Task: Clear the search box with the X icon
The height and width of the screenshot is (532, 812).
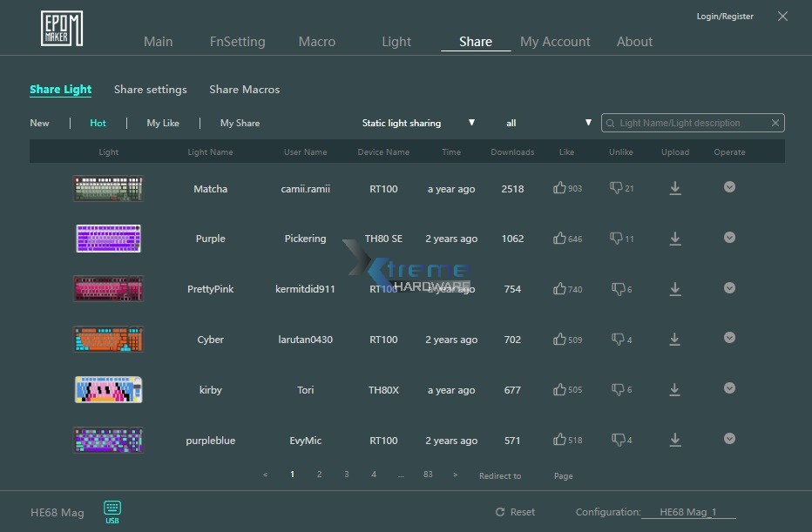Action: (x=775, y=123)
